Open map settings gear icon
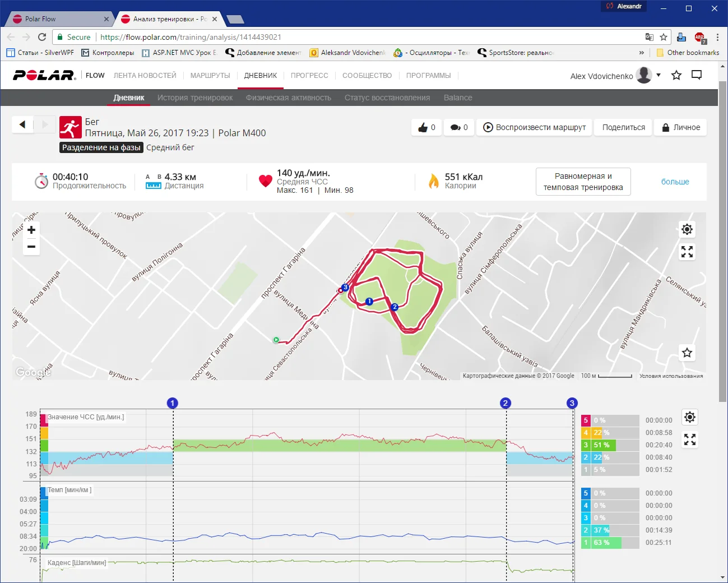Viewport: 728px width, 583px height. [687, 229]
